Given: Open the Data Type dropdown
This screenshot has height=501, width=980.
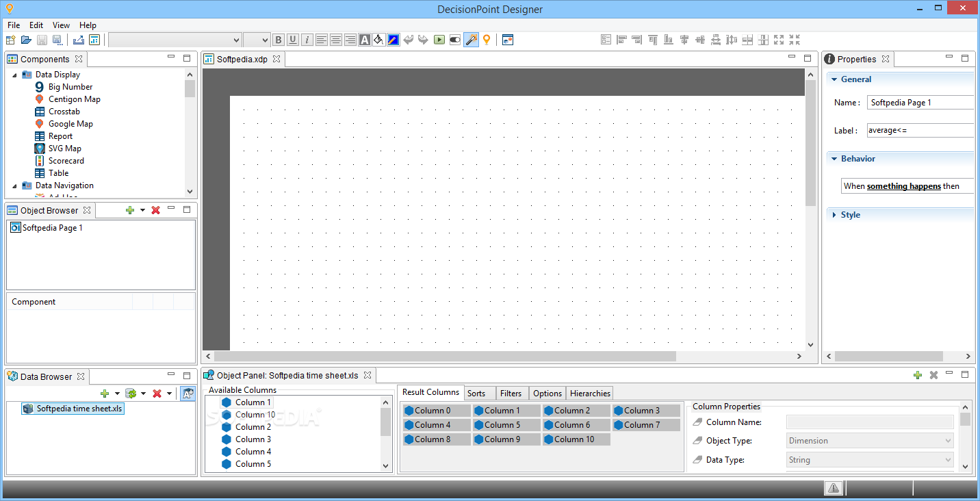Looking at the screenshot, I should coord(870,460).
